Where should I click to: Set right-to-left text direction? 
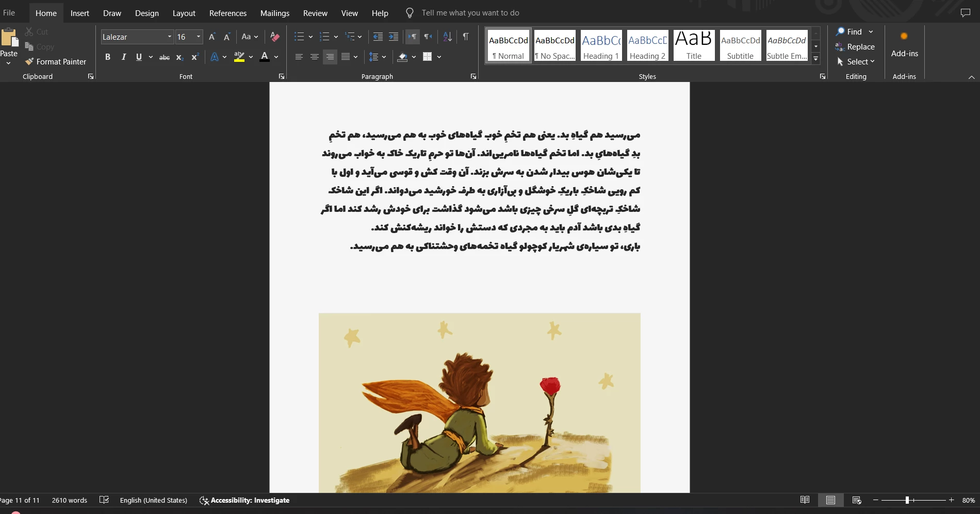428,37
